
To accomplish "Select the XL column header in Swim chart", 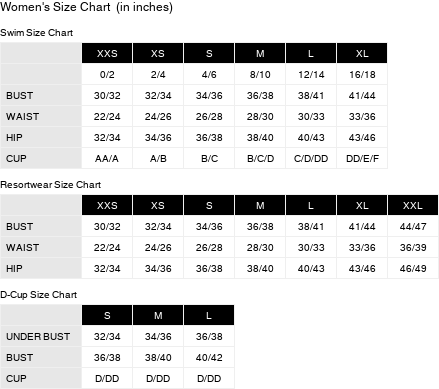I will 362,53.
